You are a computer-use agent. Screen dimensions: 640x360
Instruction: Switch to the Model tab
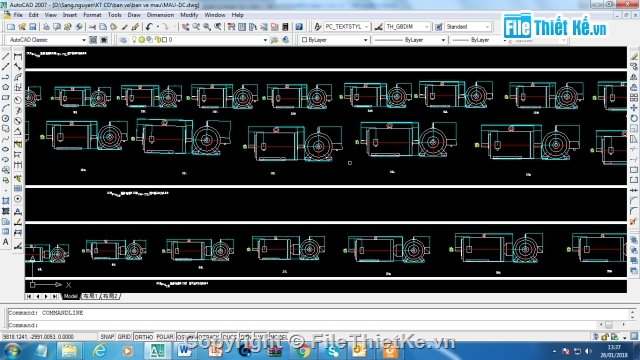[70, 296]
